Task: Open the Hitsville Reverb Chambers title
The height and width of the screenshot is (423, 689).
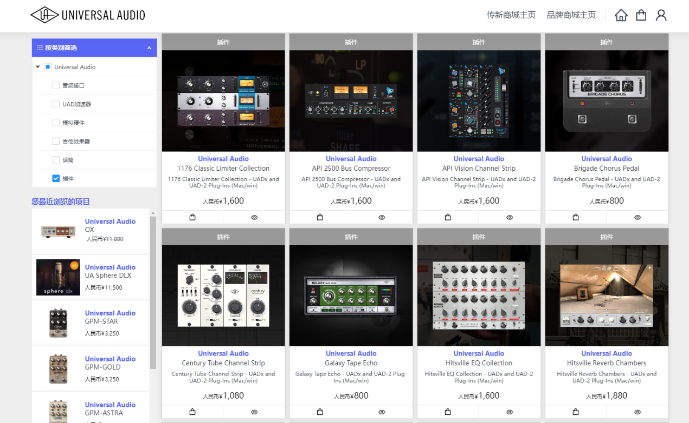Action: (606, 363)
